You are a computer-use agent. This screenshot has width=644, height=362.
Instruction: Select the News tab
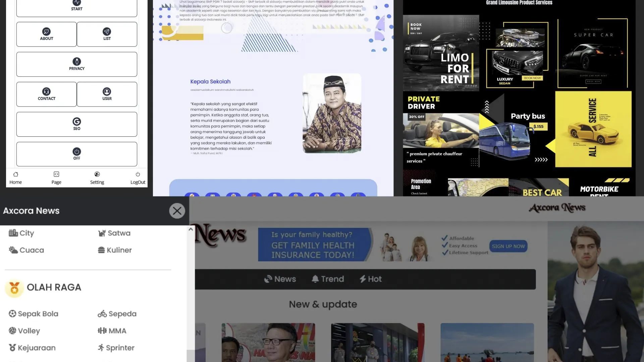[x=280, y=279]
